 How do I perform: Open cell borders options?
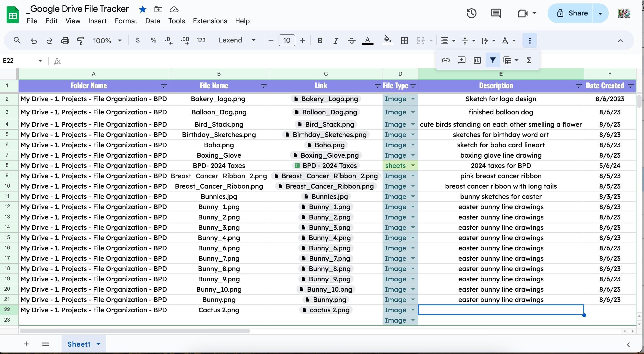(x=404, y=41)
